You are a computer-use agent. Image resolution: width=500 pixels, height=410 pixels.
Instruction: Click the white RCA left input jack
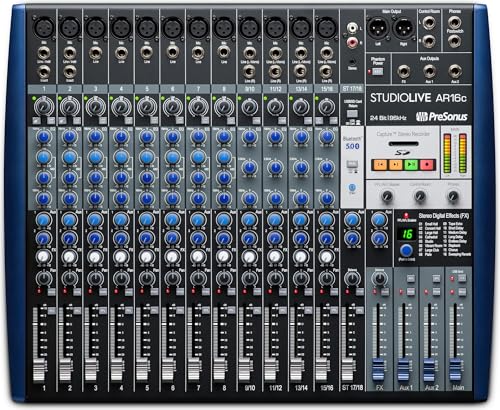click(x=352, y=28)
